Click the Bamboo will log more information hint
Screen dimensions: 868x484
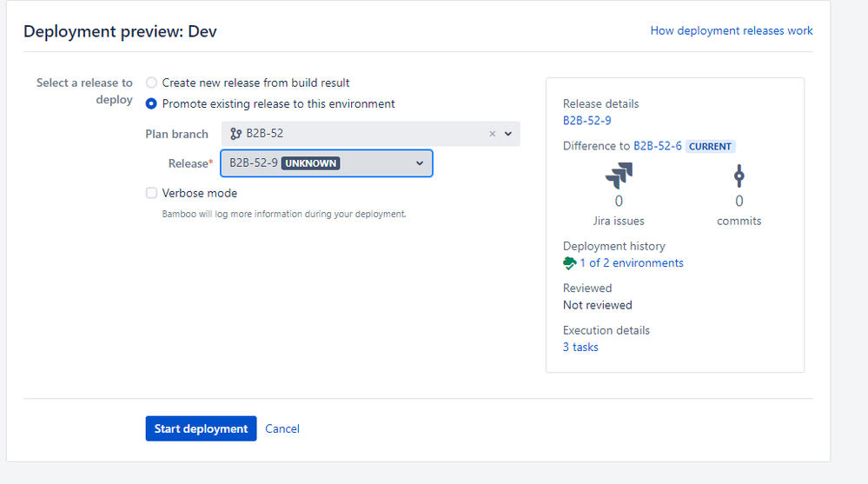tap(284, 214)
